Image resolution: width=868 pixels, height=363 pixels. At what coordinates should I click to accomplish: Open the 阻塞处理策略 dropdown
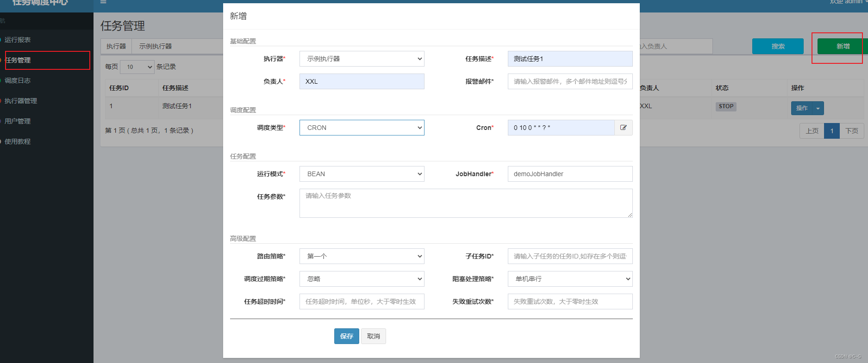pos(570,279)
